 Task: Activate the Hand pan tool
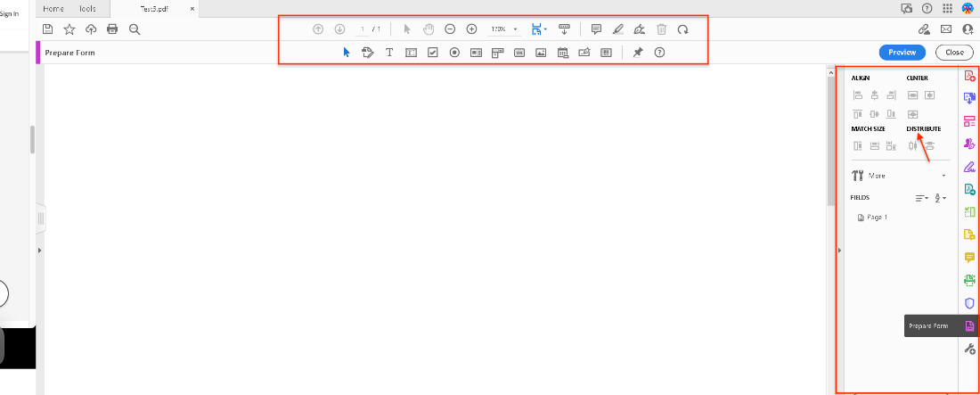coord(429,29)
